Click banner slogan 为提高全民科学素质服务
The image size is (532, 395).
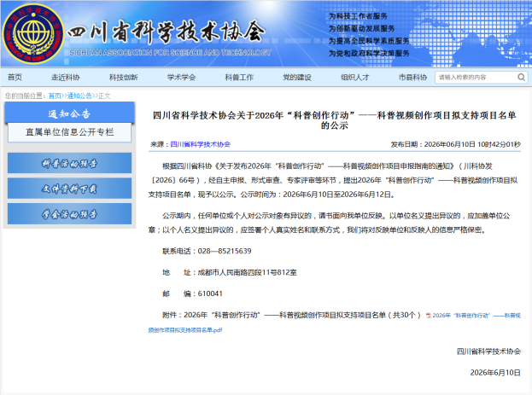(x=369, y=41)
